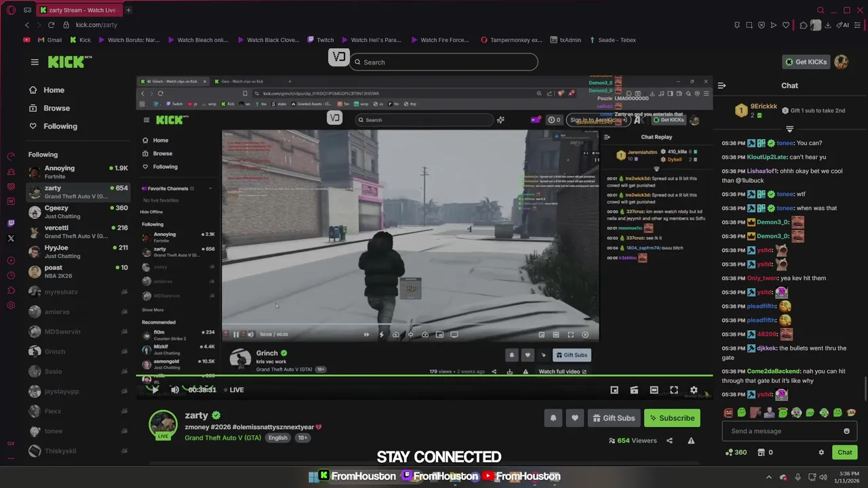This screenshot has width=868, height=488.
Task: Open a new browser tab
Action: 128,10
